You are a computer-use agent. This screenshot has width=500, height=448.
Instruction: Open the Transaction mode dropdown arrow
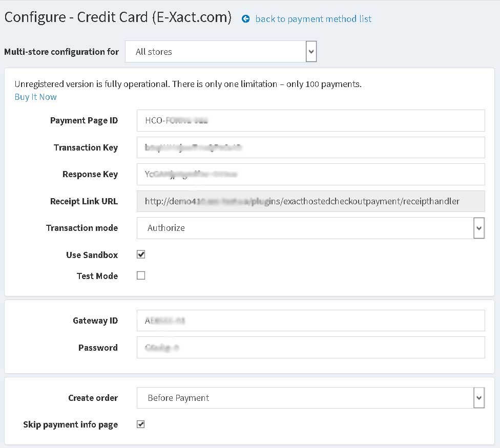[x=479, y=228]
